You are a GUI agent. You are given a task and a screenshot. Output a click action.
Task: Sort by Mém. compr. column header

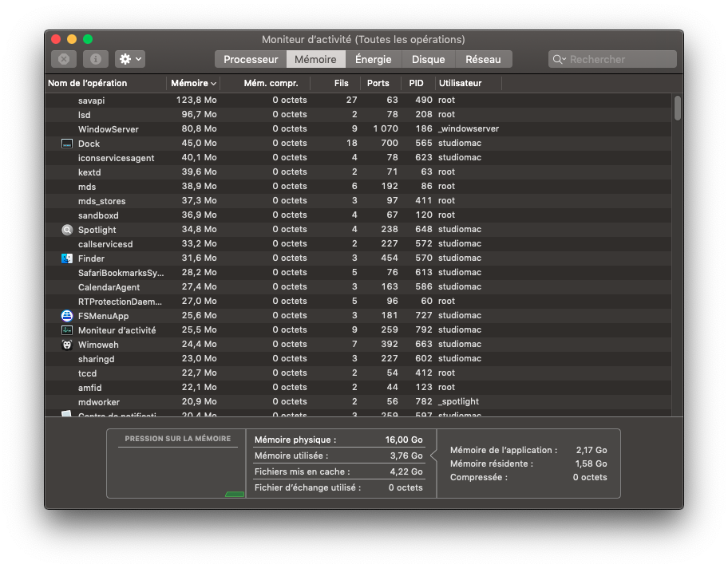265,83
